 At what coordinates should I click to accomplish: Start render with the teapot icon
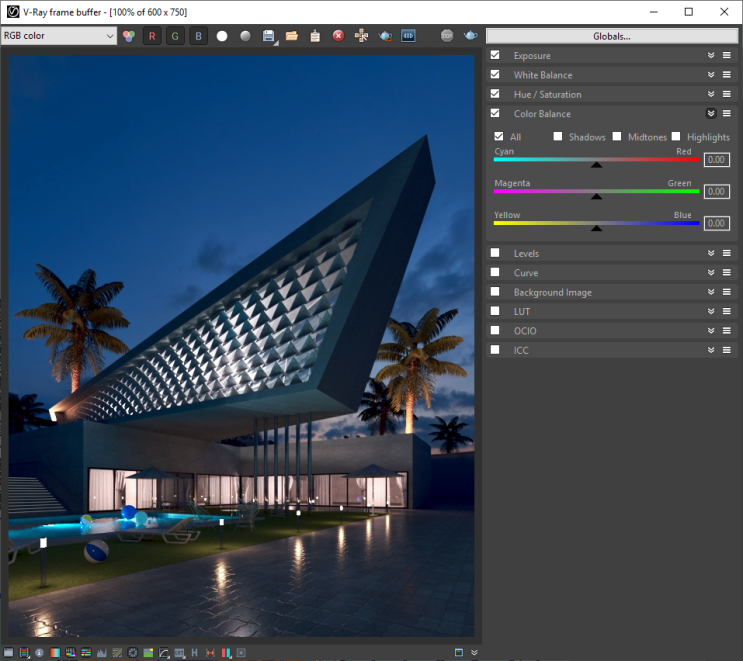coord(470,36)
